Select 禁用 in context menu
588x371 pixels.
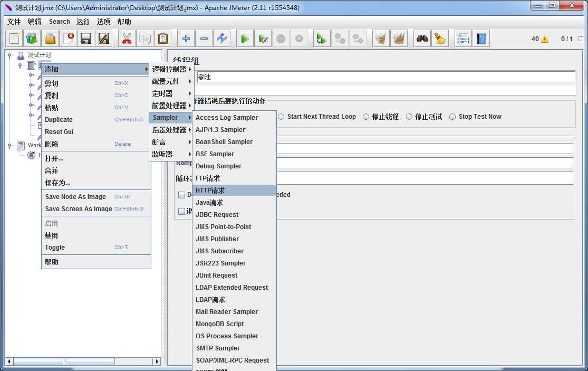click(x=95, y=235)
